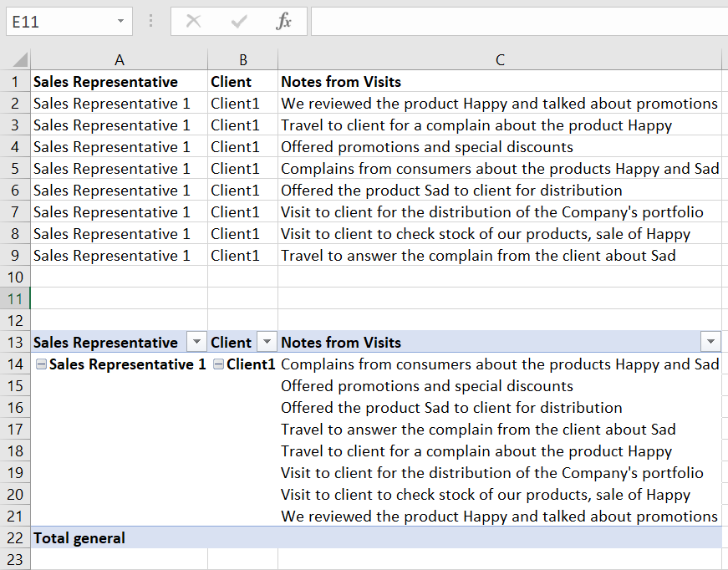The height and width of the screenshot is (570, 728).
Task: Click the Notes from Visits cell in row 1
Action: click(x=341, y=82)
